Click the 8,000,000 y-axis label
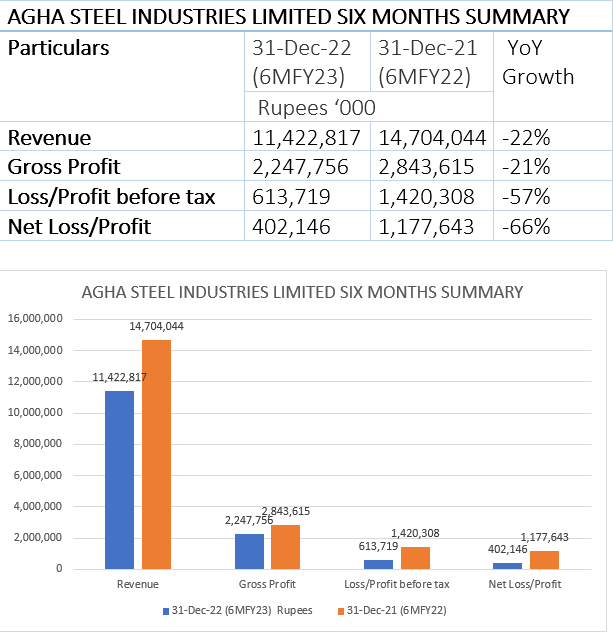Image resolution: width=613 pixels, height=640 pixels. pyautogui.click(x=38, y=443)
